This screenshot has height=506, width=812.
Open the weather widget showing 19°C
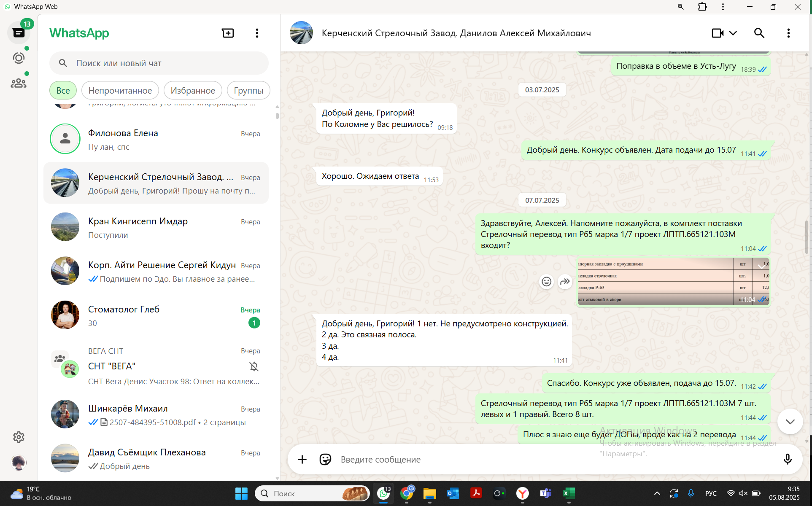tap(41, 493)
